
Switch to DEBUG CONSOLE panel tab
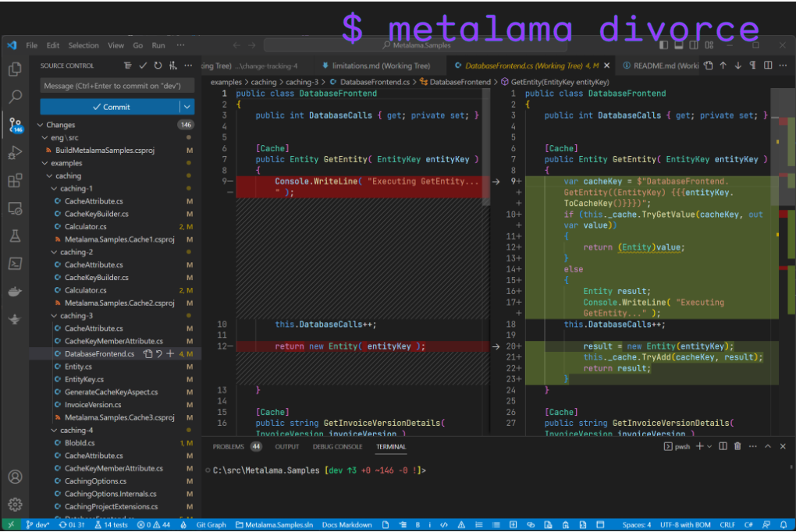tap(338, 447)
